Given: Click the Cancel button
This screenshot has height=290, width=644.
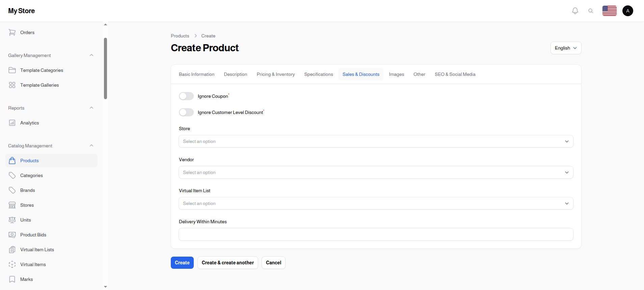Looking at the screenshot, I should [x=273, y=263].
